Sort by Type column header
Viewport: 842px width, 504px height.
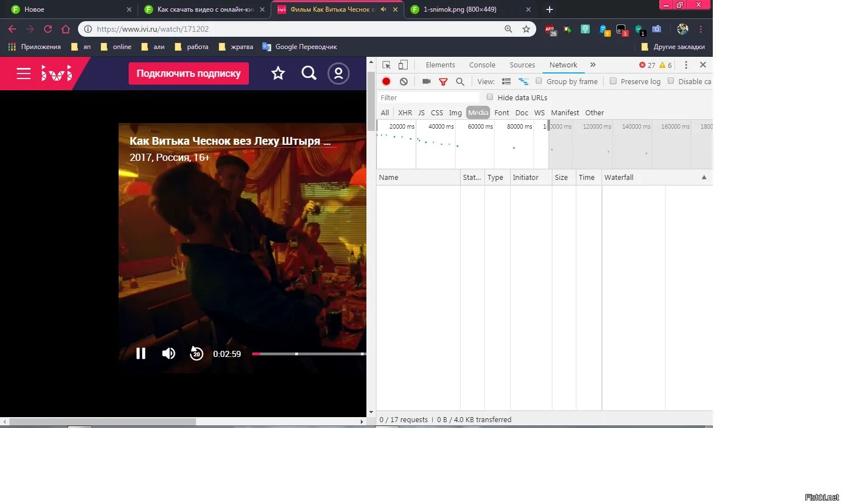(x=497, y=178)
